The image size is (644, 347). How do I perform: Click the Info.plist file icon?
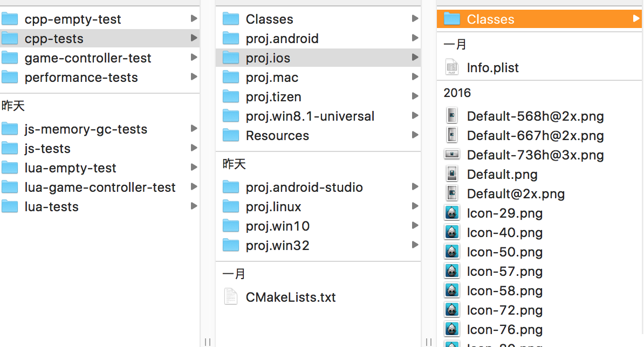(x=451, y=67)
